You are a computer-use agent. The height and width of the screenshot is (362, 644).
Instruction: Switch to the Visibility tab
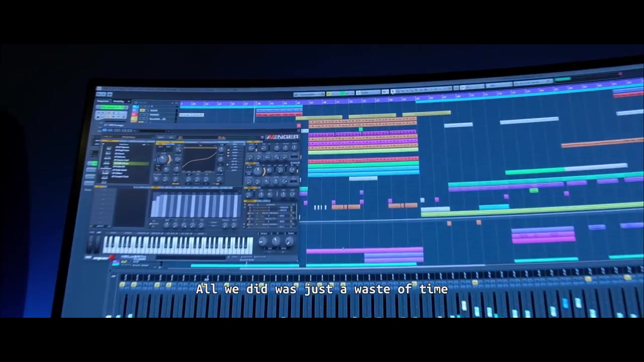tap(119, 101)
